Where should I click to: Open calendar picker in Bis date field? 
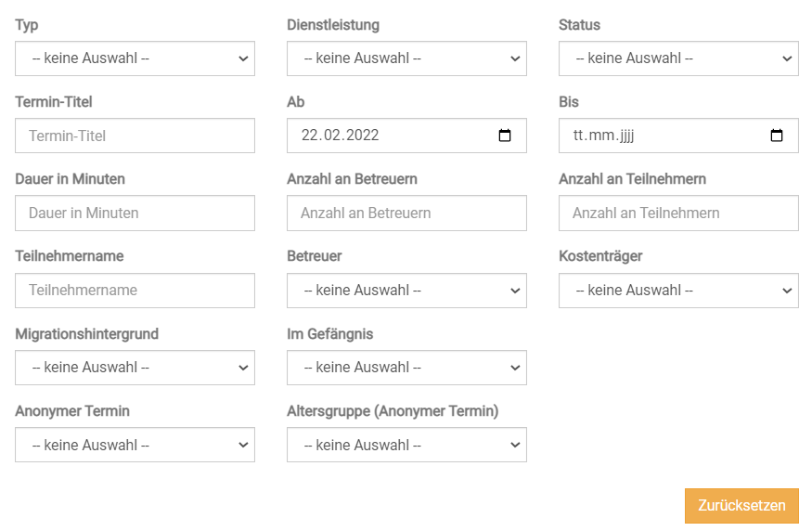point(777,136)
